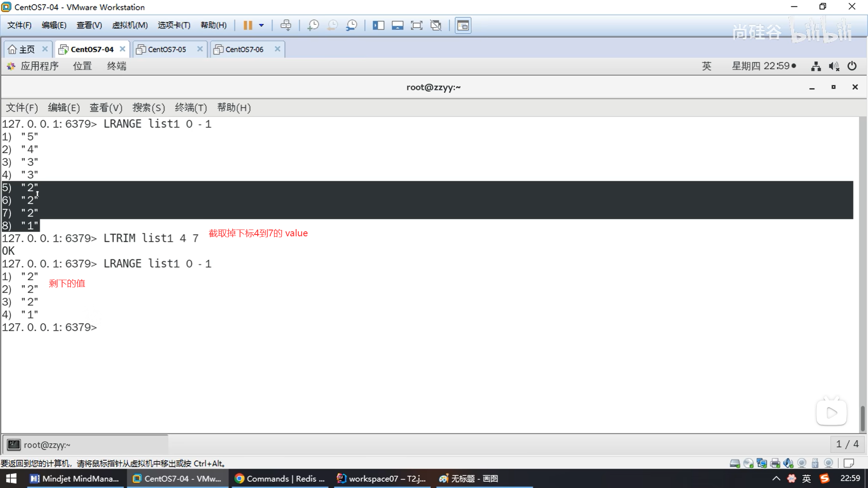
Task: Open the snapshot manager icon
Action: pos(352,25)
